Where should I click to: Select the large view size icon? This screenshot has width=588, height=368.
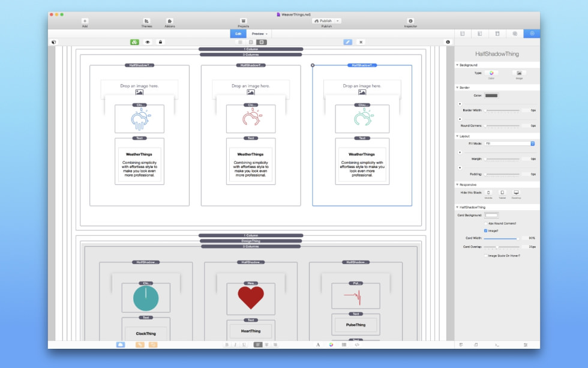click(x=262, y=42)
